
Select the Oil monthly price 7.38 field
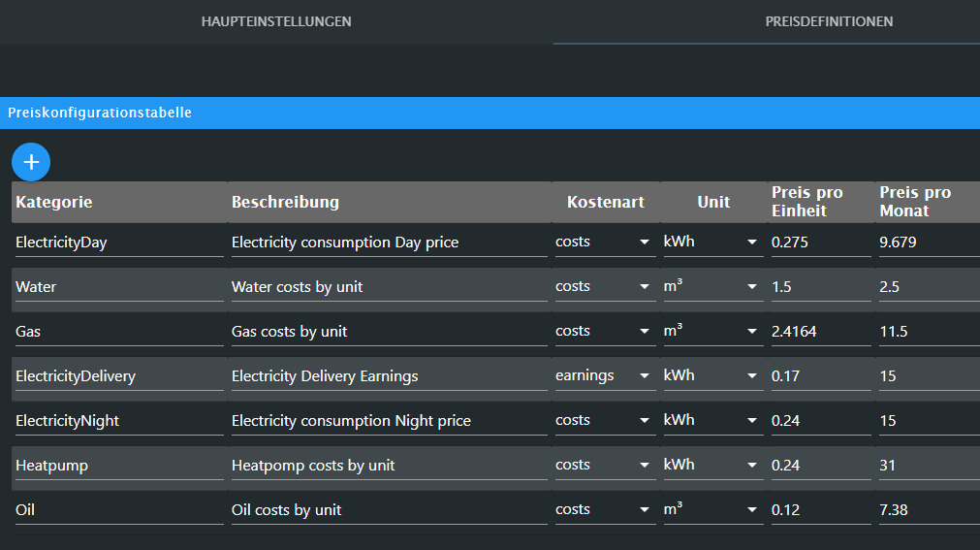[930, 510]
